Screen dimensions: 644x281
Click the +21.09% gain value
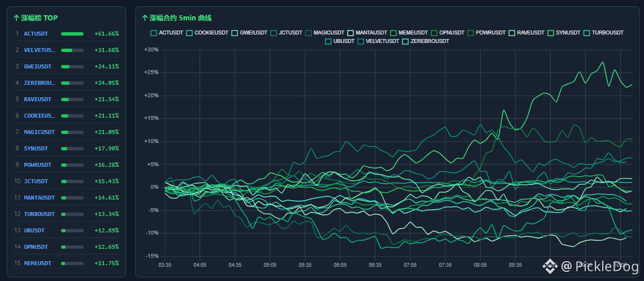(x=106, y=132)
